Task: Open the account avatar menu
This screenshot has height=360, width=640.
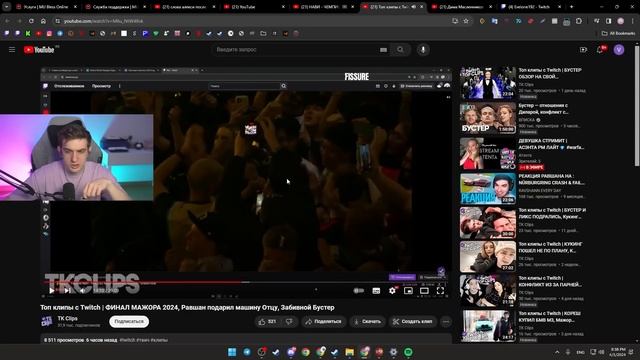Action: (619, 49)
